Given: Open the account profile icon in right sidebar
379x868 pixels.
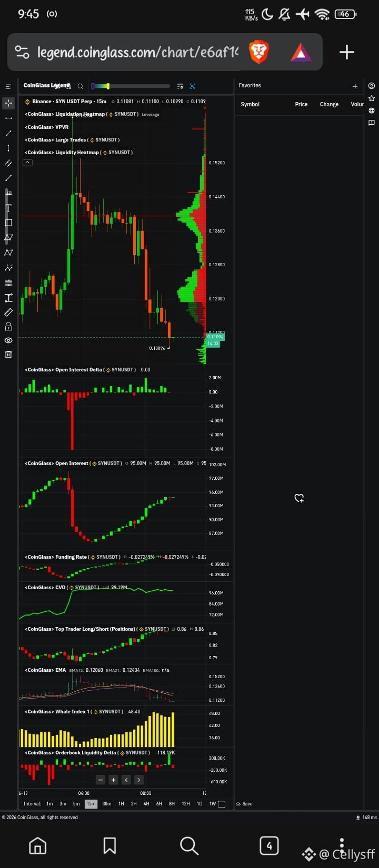Looking at the screenshot, I should point(372,86).
